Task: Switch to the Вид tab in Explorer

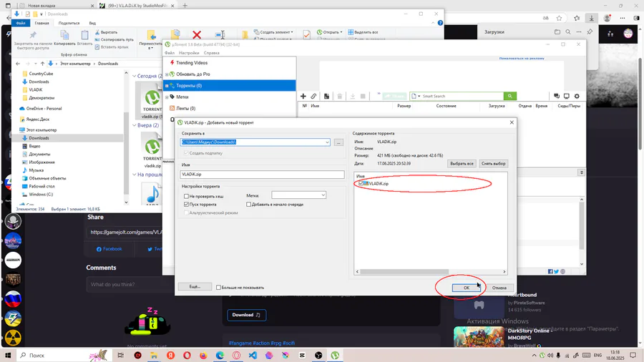Action: (92, 23)
